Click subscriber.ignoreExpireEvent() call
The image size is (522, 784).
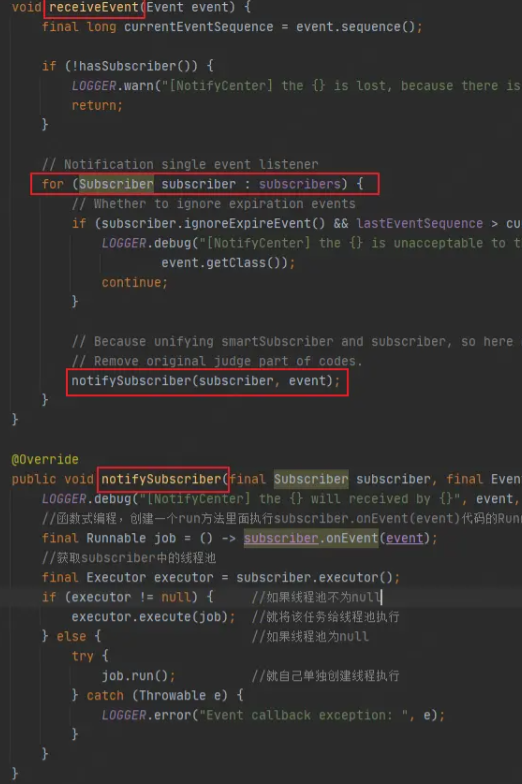click(x=213, y=224)
